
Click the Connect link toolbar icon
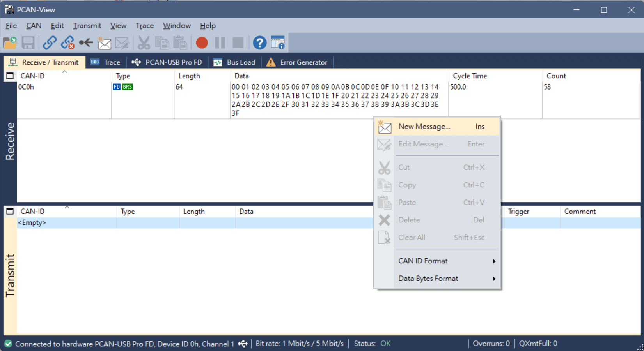[50, 42]
